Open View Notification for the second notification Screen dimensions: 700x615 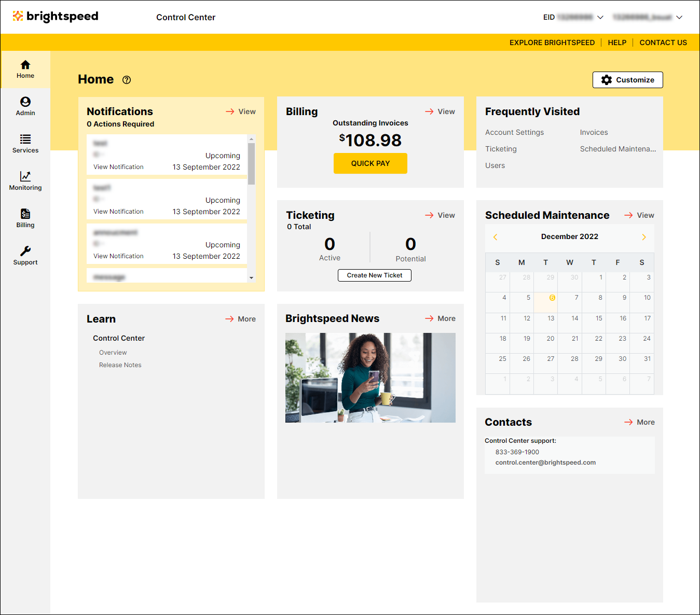118,212
